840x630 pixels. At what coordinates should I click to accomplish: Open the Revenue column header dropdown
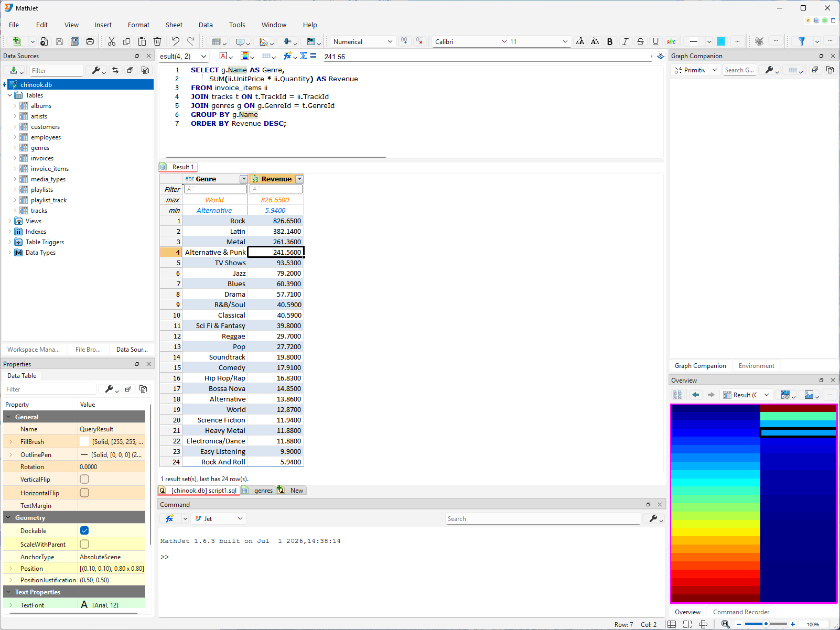299,179
